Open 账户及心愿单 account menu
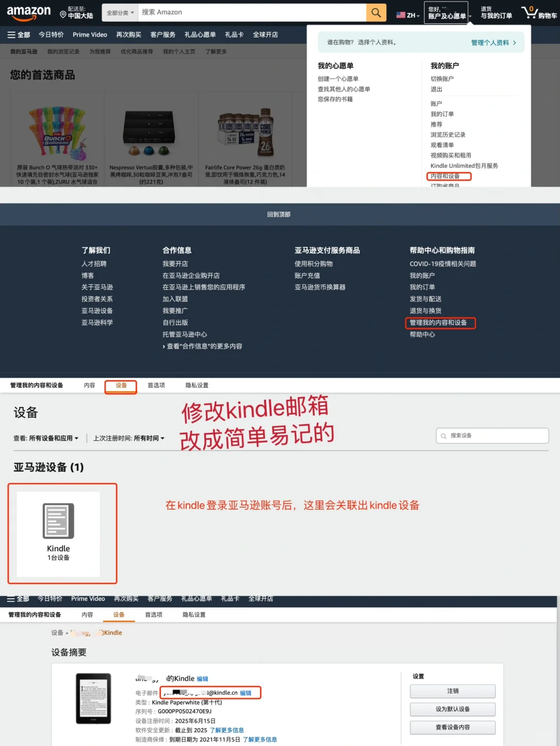560x746 pixels. (x=447, y=12)
